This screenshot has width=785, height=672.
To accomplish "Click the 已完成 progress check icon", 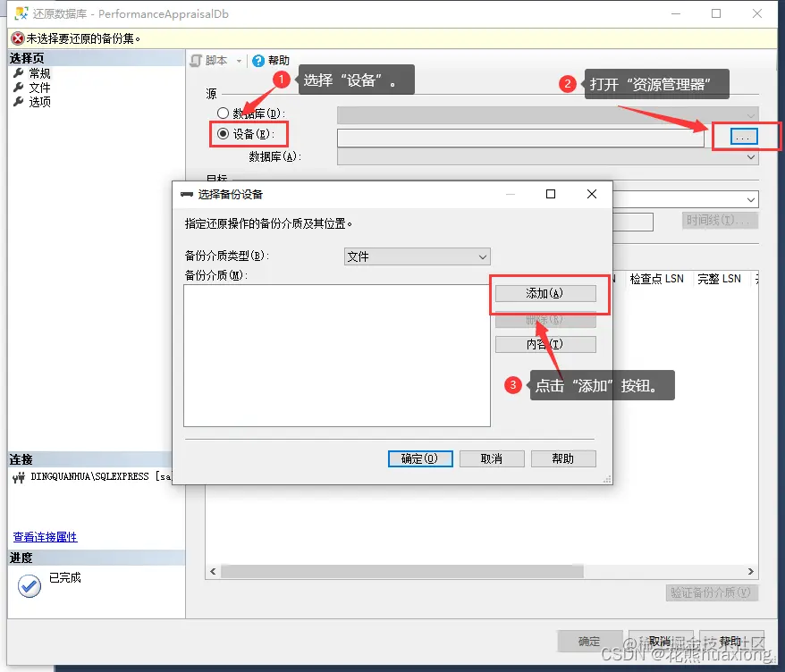I will (x=30, y=586).
